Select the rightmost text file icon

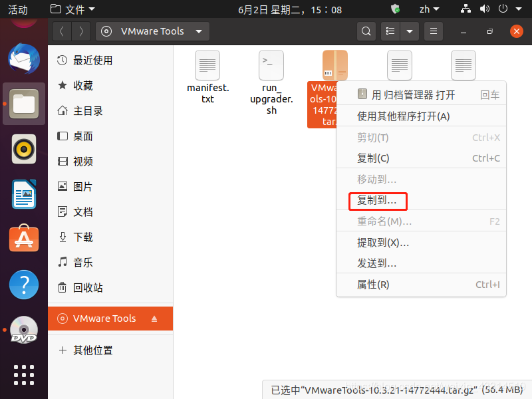click(x=463, y=65)
